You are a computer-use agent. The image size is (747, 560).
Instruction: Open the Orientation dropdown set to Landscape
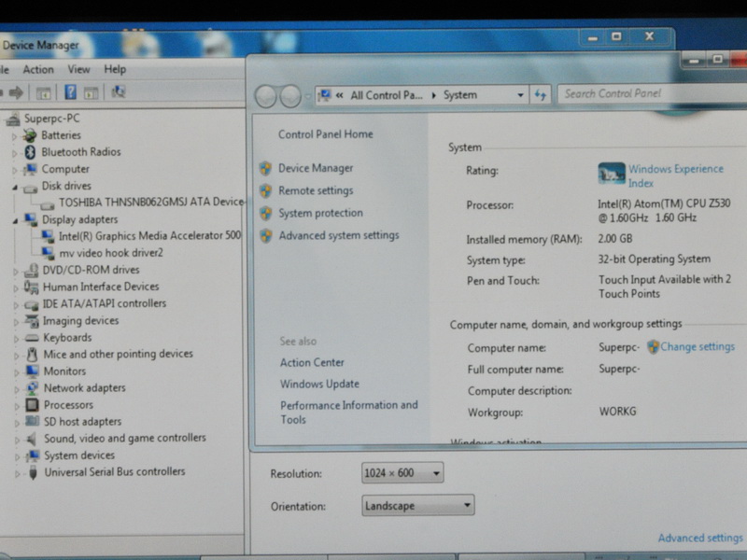point(417,506)
